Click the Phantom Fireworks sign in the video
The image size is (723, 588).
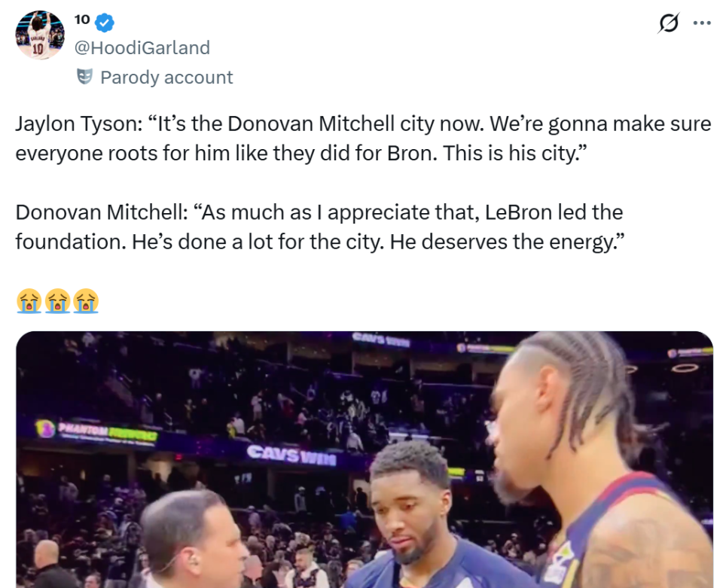click(98, 431)
